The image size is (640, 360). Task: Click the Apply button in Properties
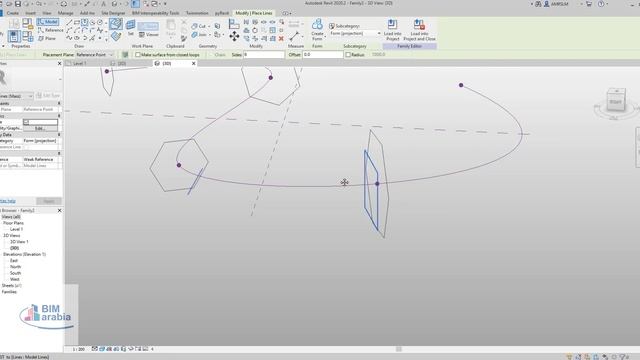(x=49, y=201)
